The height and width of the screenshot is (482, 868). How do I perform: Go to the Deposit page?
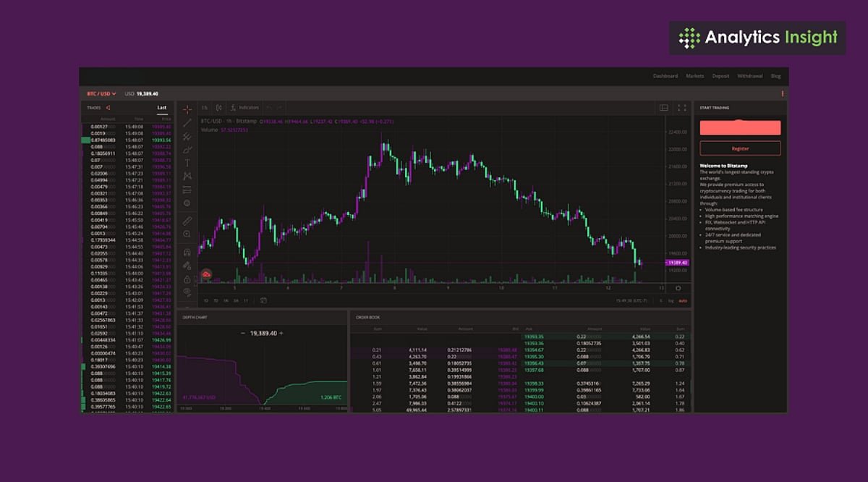pyautogui.click(x=720, y=76)
